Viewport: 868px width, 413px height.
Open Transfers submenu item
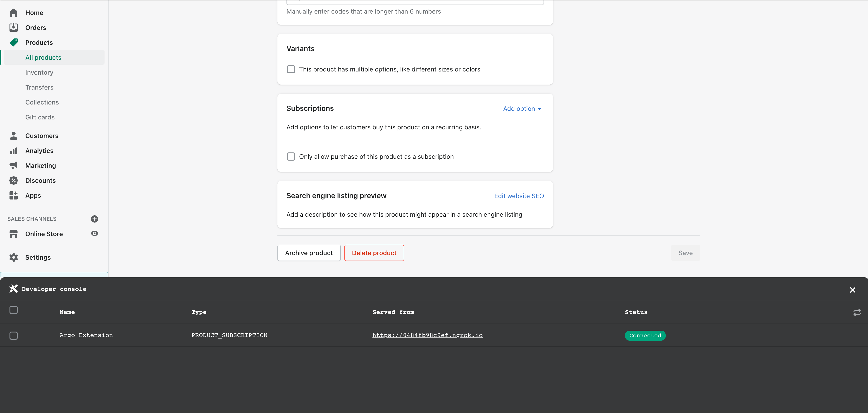coord(39,87)
